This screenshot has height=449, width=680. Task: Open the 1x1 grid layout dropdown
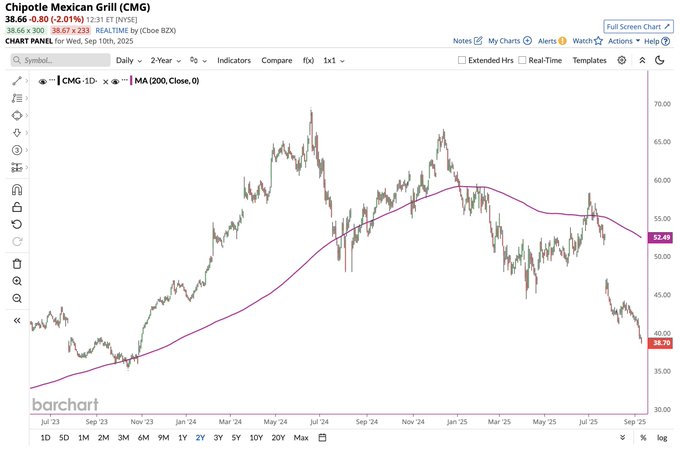coord(333,60)
